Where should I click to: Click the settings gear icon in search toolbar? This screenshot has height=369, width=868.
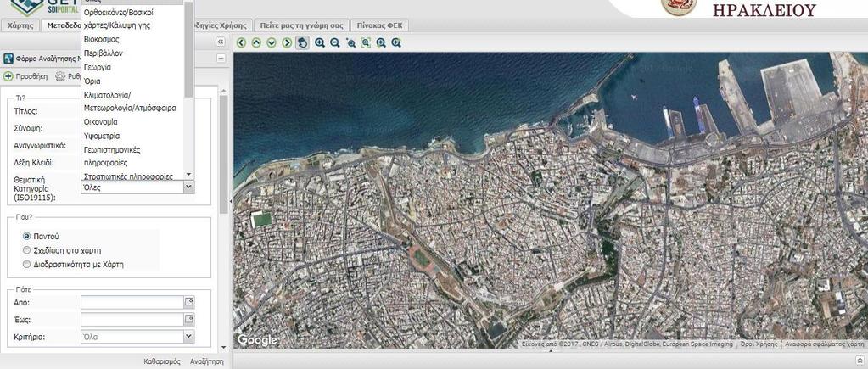(60, 77)
